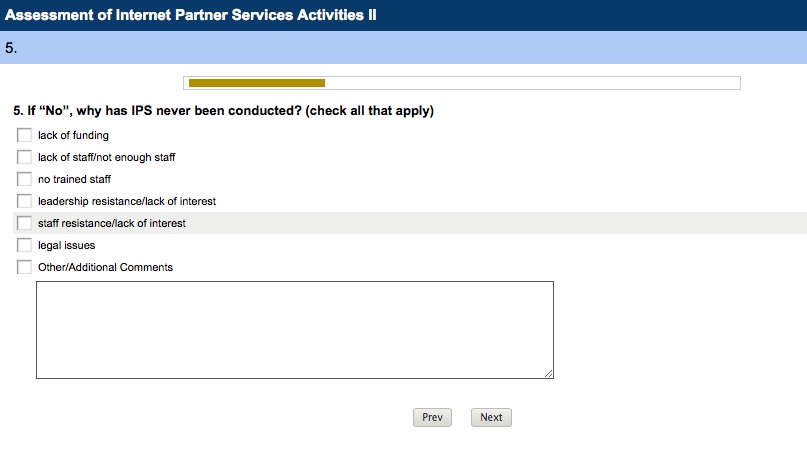Select the 'no trained staff' checkbox

pyautogui.click(x=25, y=179)
